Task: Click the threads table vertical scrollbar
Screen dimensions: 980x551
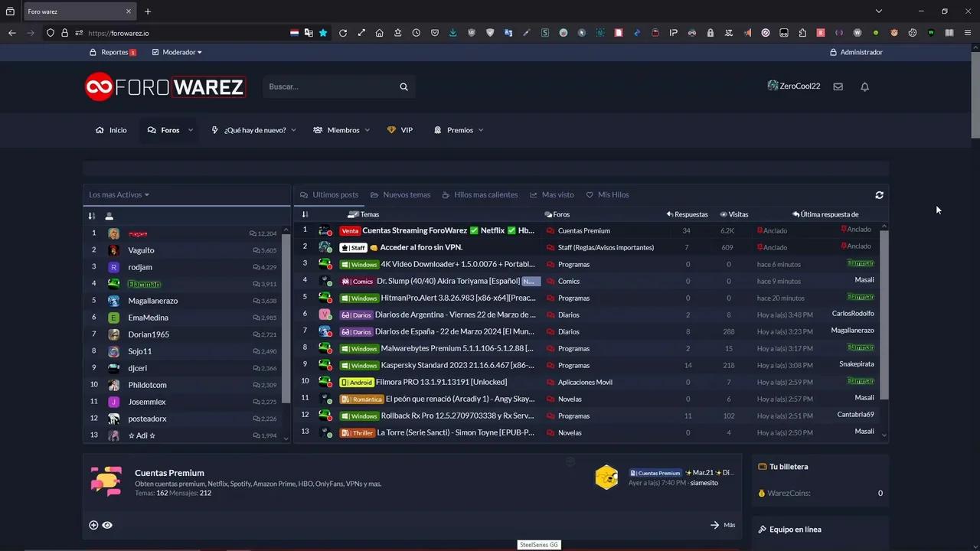Action: click(x=884, y=314)
